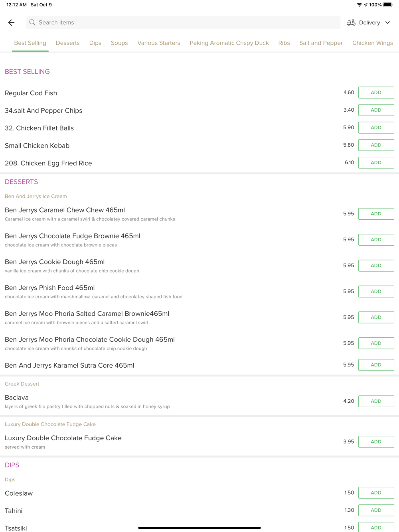Add Ben Jerrys Cookie Dough 465ml

(376, 266)
